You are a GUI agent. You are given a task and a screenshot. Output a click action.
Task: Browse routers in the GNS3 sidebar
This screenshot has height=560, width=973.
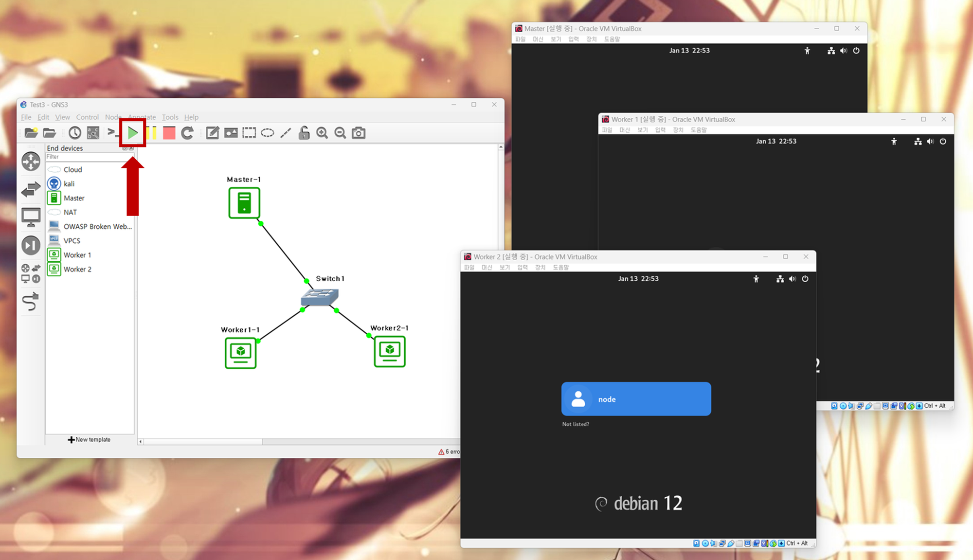(x=31, y=162)
